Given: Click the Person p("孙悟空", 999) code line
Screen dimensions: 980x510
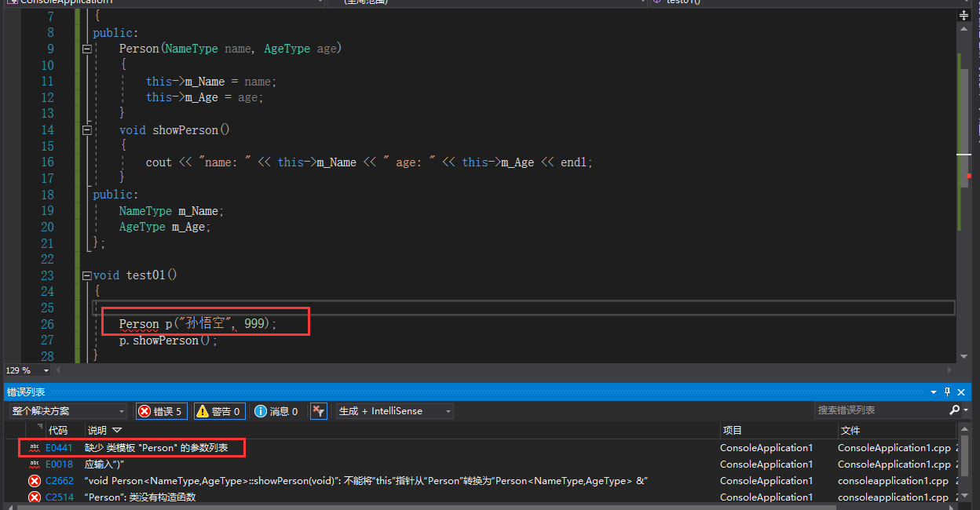Looking at the screenshot, I should [x=198, y=323].
